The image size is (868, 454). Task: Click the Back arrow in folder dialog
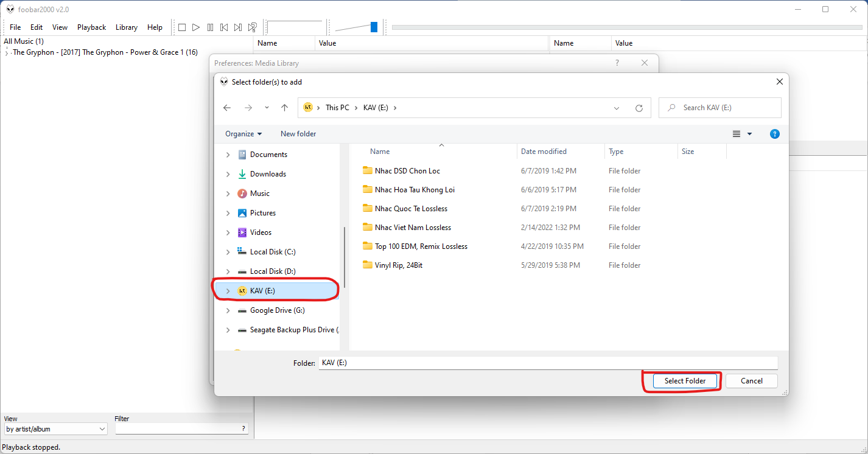pos(227,108)
